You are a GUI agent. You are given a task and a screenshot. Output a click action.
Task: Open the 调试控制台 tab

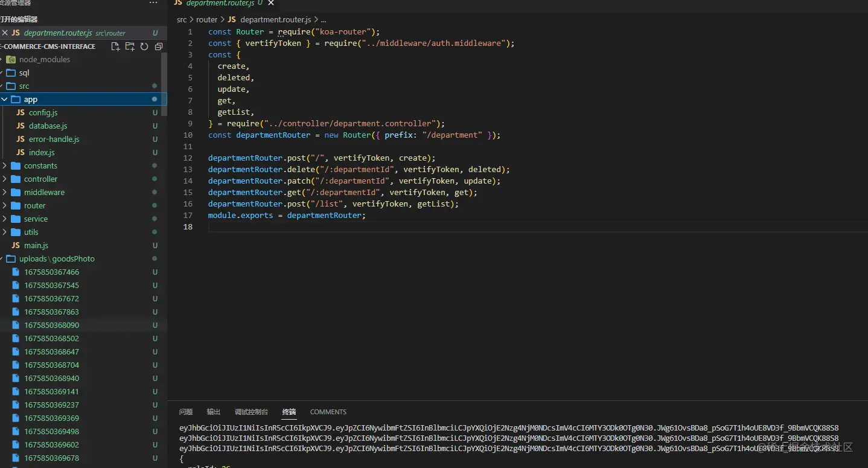252,412
